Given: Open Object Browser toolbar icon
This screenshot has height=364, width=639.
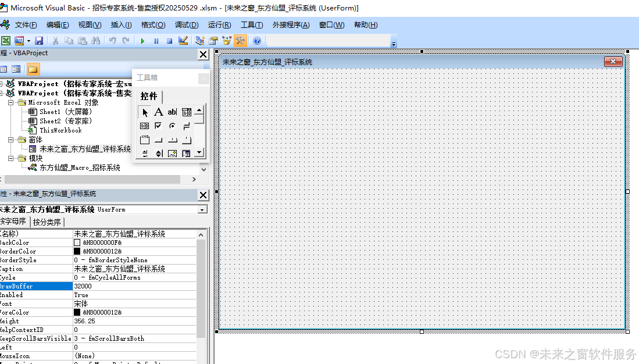Looking at the screenshot, I should coord(227,40).
